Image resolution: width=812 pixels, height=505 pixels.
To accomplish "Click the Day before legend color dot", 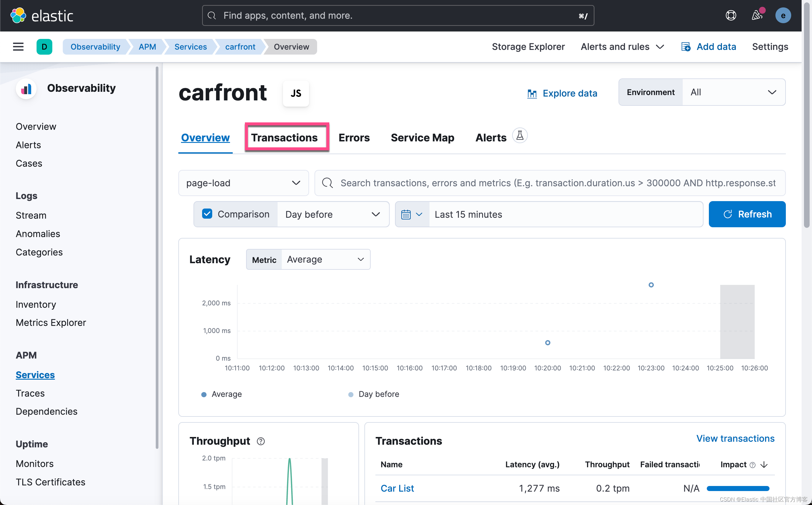I will [x=350, y=394].
